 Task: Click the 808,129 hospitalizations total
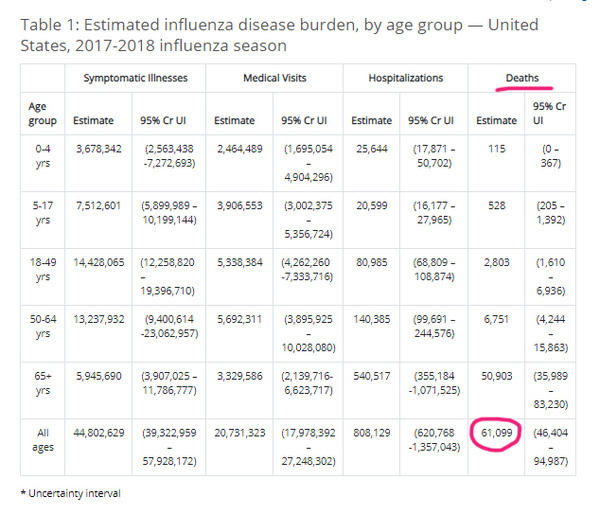(372, 435)
